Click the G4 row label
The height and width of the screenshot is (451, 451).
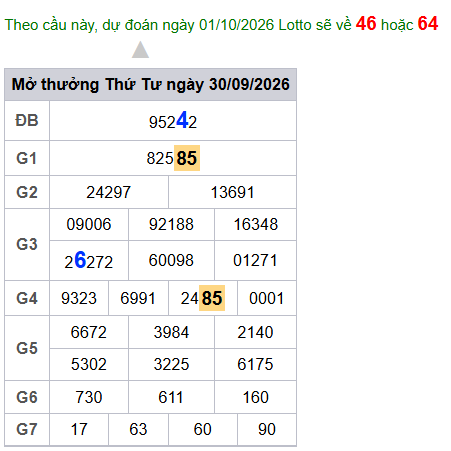(27, 298)
